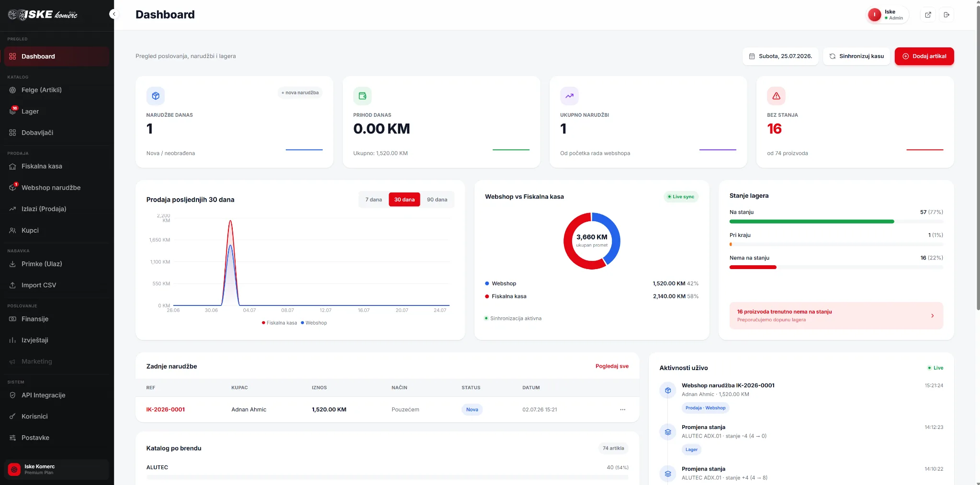The image size is (980, 485).
Task: Click customer name Adnan Ahmic in table
Action: coord(249,409)
